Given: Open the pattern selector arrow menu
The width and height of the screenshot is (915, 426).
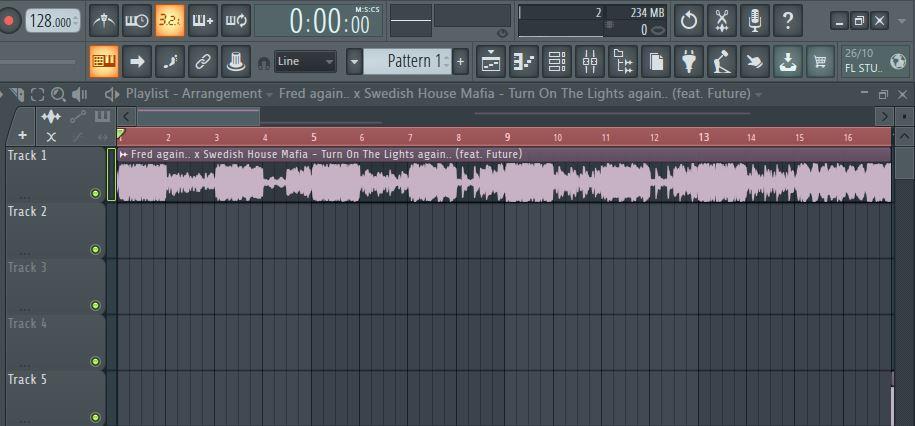Looking at the screenshot, I should coord(354,61).
